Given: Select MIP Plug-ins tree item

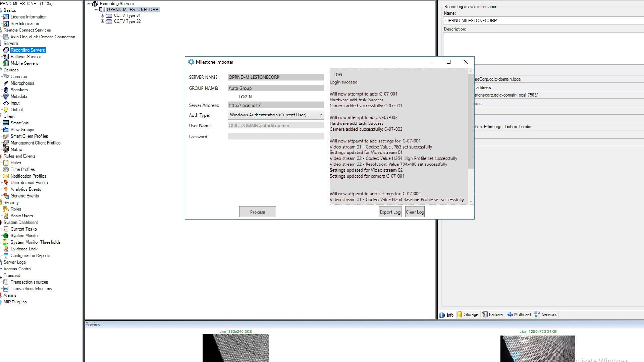Looking at the screenshot, I should coord(15,302).
